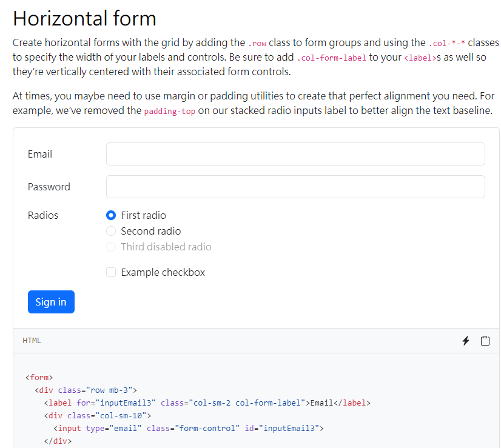Click the padding-top inline code
The image size is (501, 448).
(x=170, y=112)
